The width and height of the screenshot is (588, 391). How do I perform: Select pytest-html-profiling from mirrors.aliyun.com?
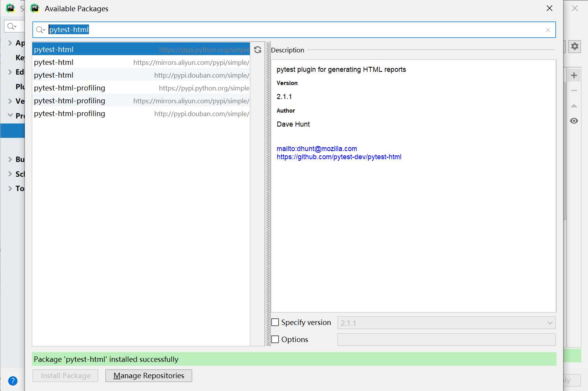point(141,101)
